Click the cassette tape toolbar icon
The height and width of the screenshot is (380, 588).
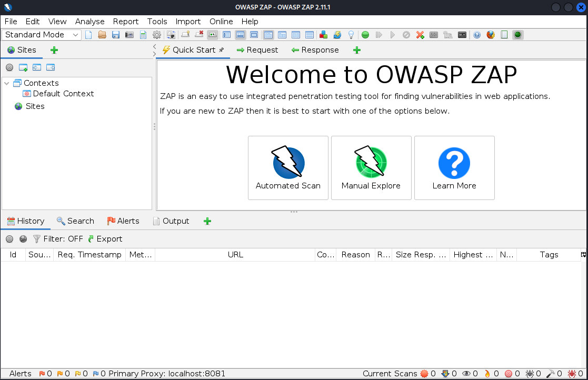point(462,35)
